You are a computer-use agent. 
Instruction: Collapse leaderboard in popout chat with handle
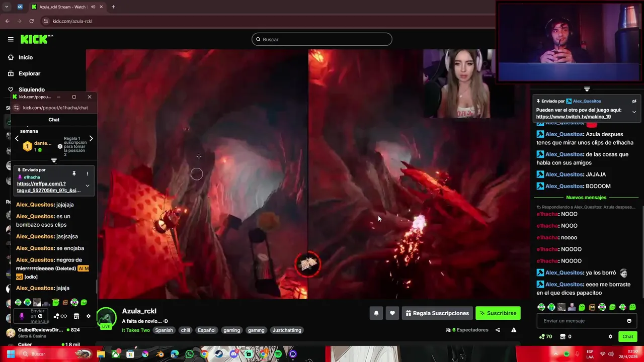coord(54,160)
